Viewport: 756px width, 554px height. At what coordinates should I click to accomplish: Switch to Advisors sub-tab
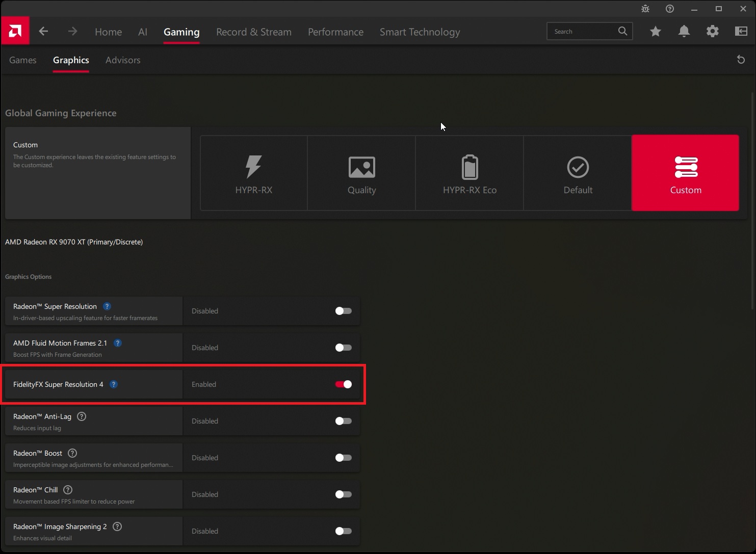[x=123, y=60]
